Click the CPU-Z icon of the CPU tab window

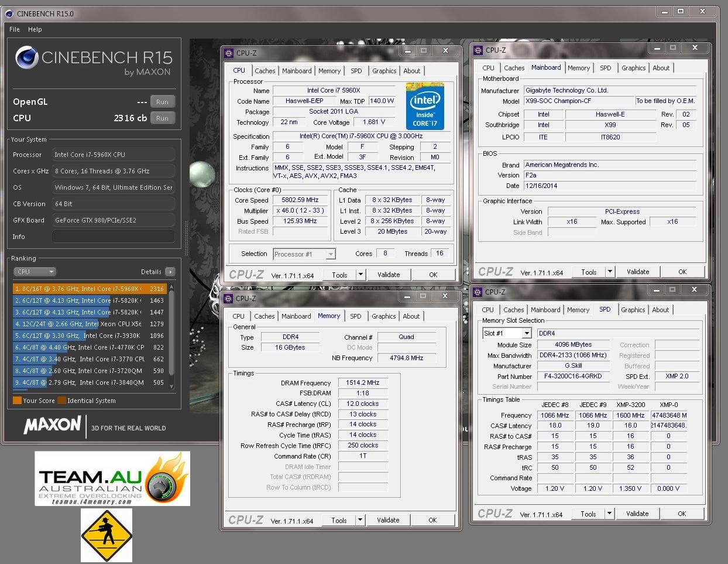click(x=229, y=53)
